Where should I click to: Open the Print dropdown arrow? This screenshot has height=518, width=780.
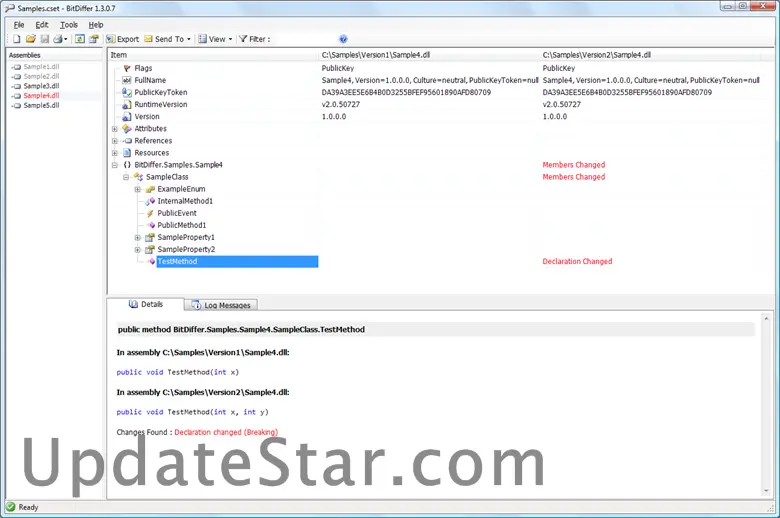(66, 39)
